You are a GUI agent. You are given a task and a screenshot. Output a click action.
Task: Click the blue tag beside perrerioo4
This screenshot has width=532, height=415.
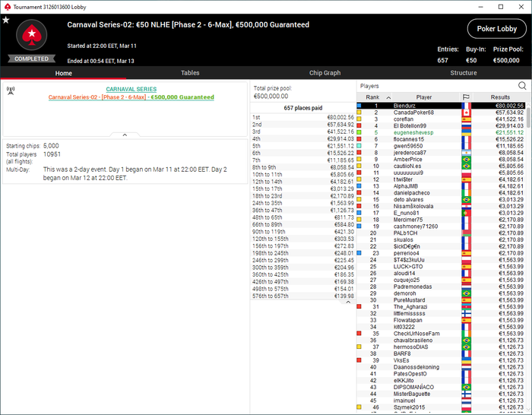coord(359,253)
